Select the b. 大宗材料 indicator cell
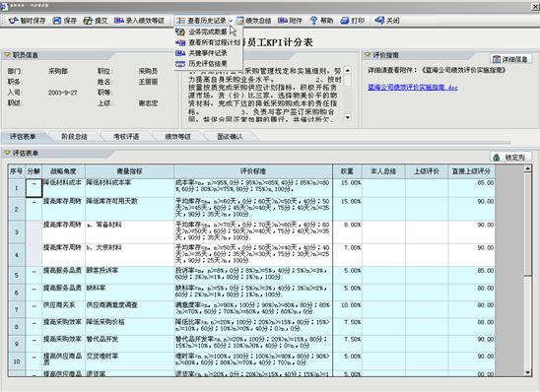The height and width of the screenshot is (392, 540). click(129, 255)
